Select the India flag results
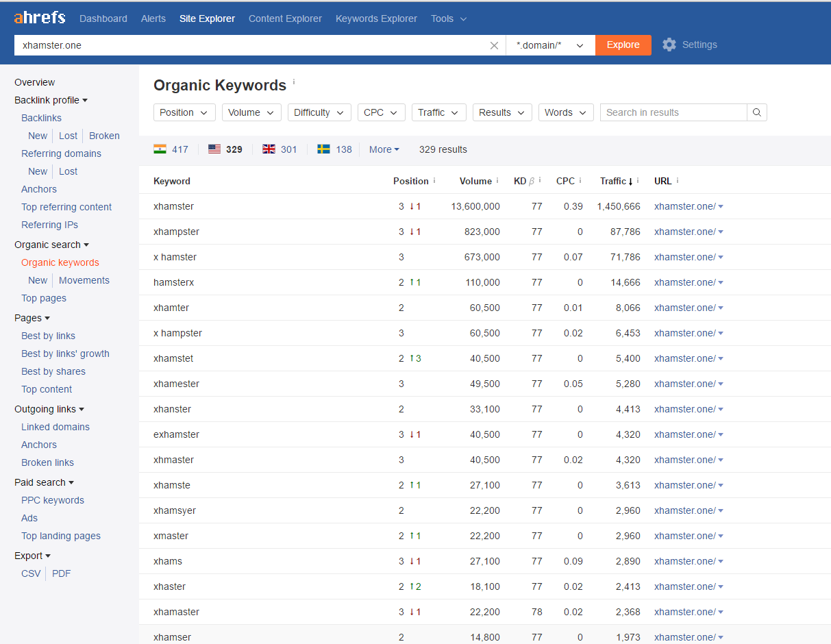Viewport: 831px width, 644px height. [171, 149]
